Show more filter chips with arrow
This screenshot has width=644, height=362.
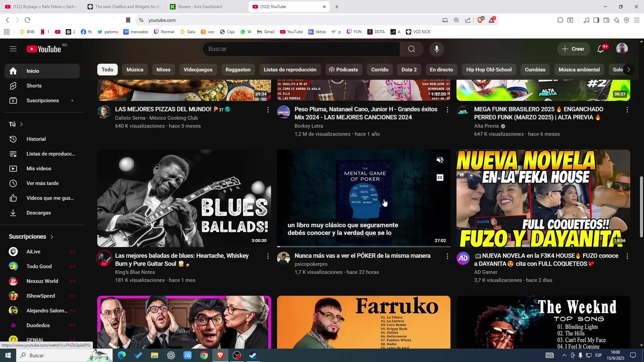point(628,70)
